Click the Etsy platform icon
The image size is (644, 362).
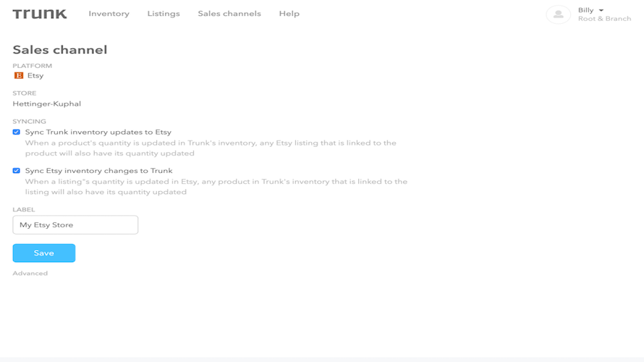19,75
